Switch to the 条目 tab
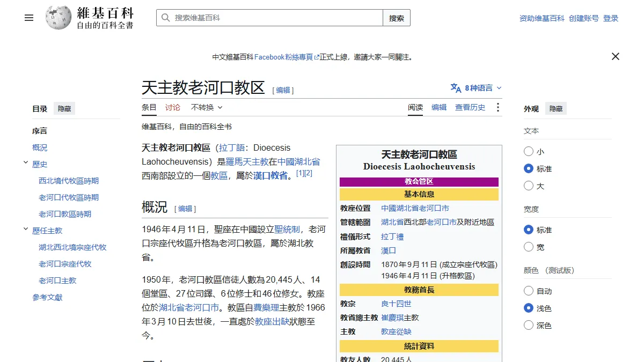 point(149,107)
